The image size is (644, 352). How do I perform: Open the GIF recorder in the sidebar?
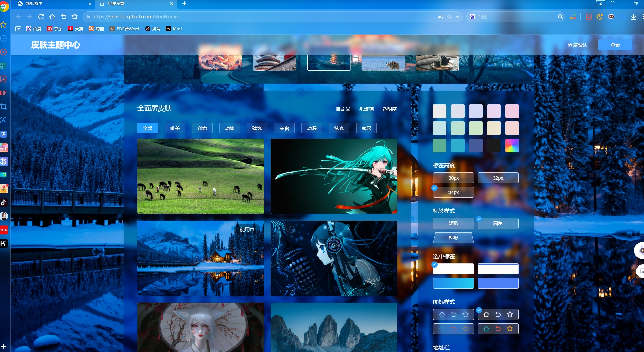pyautogui.click(x=3, y=93)
